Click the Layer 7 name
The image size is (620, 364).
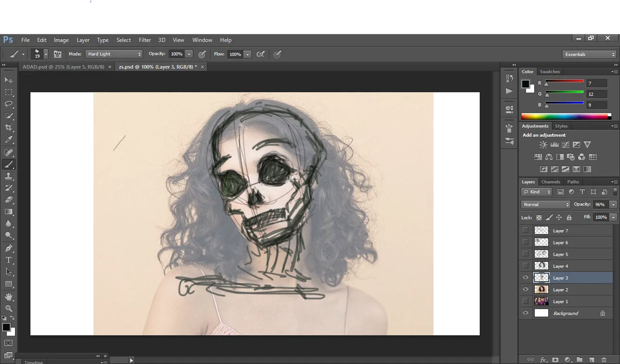560,231
